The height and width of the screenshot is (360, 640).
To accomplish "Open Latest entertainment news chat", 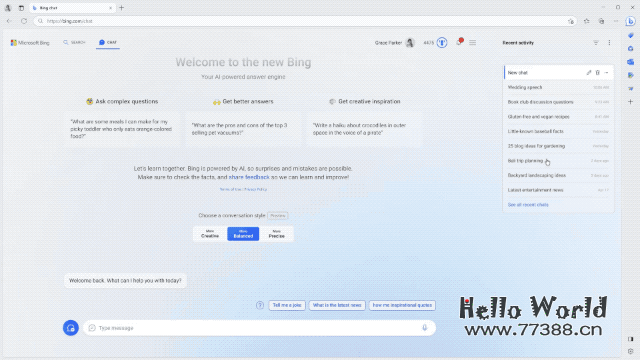I will pyautogui.click(x=558, y=190).
